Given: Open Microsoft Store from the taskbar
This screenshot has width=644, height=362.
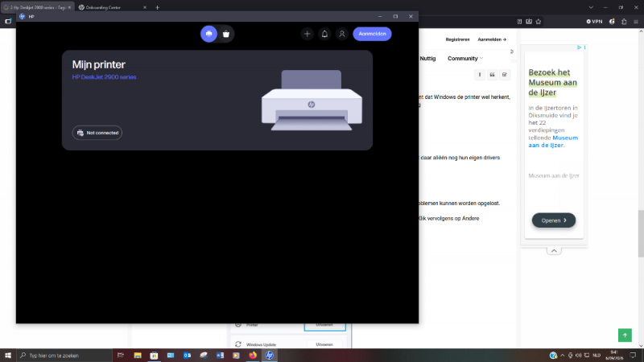Looking at the screenshot, I should point(154,356).
